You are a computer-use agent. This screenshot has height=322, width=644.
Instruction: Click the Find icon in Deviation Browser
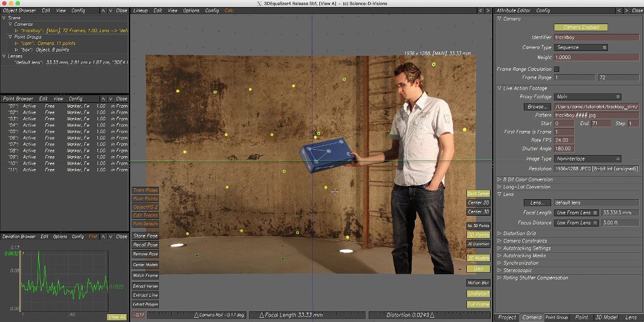pos(93,236)
